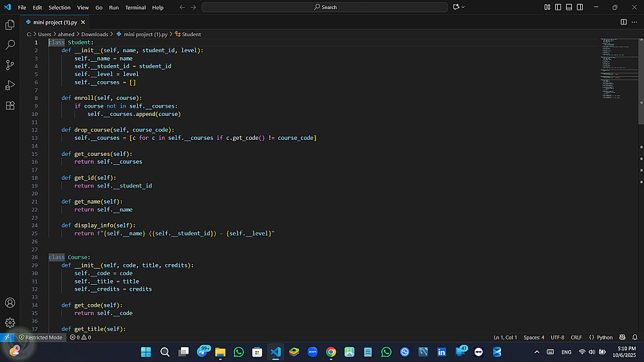This screenshot has height=362, width=644.
Task: Click the Restricted Mode status button
Action: click(40, 338)
